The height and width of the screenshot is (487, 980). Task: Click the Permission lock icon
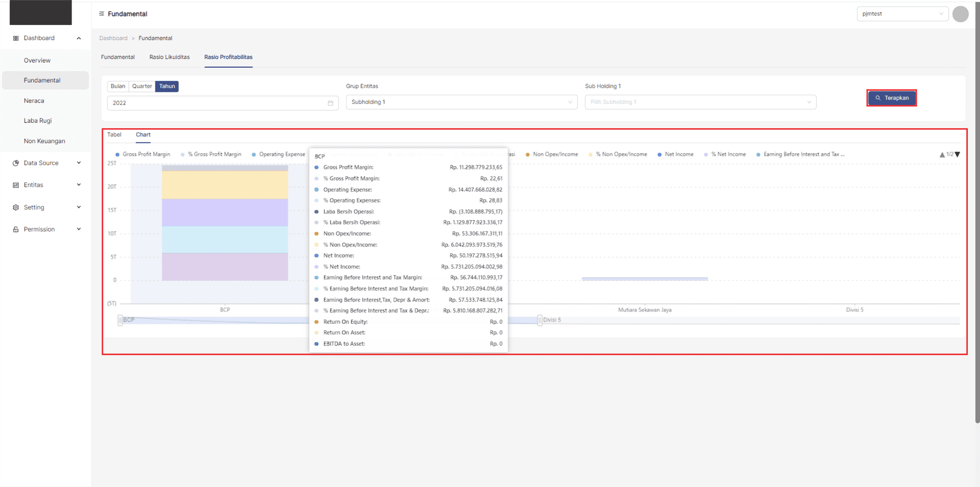[16, 229]
